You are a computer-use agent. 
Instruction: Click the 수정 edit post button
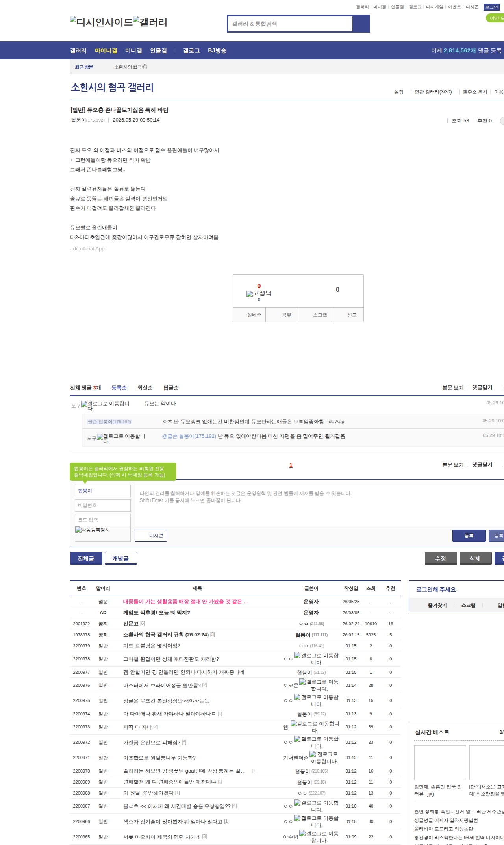coord(441,558)
